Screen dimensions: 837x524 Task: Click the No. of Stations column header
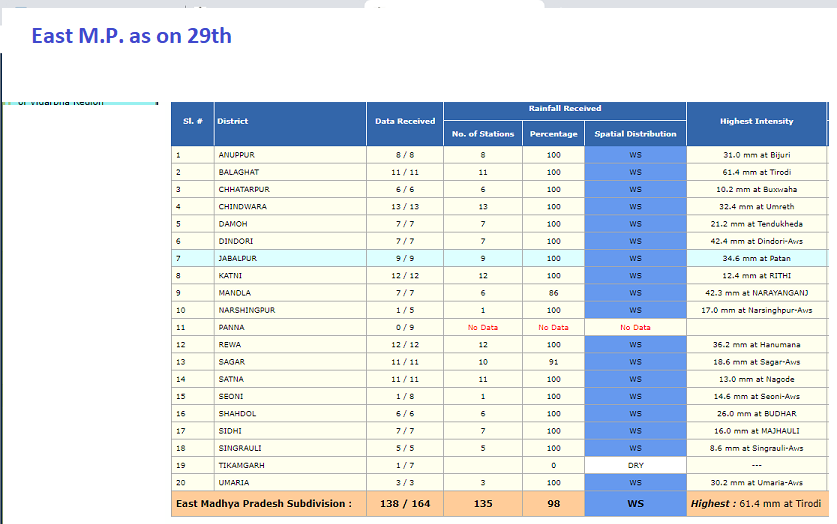[x=483, y=133]
